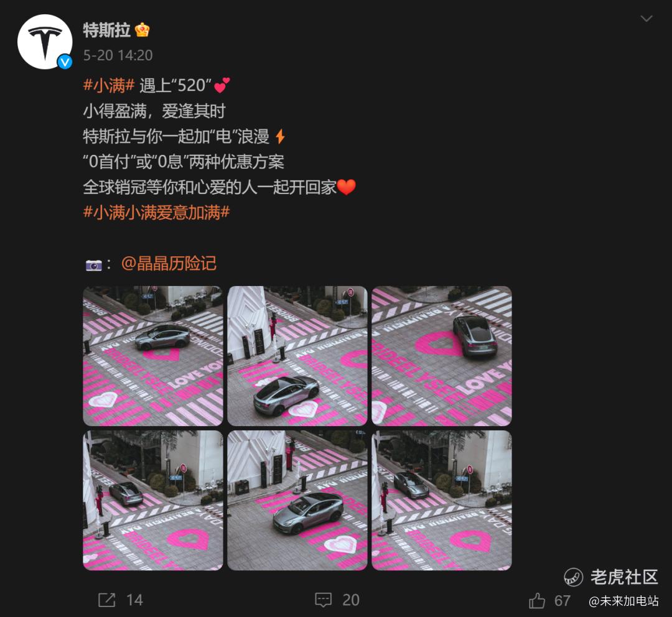Open the Tesla profile avatar
Viewport: 672px width, 617px height.
(45, 42)
